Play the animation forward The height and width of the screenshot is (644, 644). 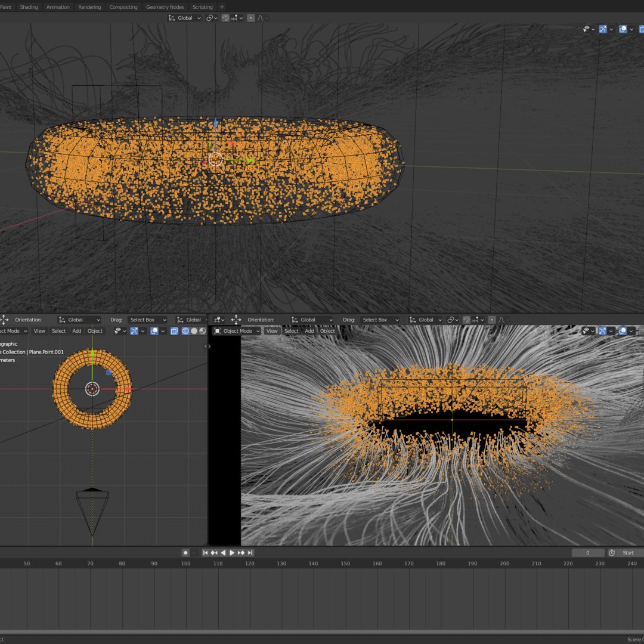coord(232,553)
